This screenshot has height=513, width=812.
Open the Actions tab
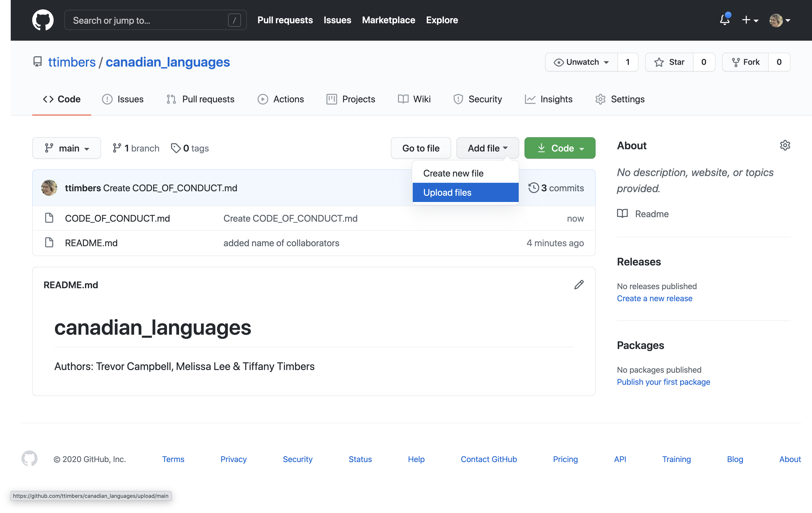pos(281,99)
